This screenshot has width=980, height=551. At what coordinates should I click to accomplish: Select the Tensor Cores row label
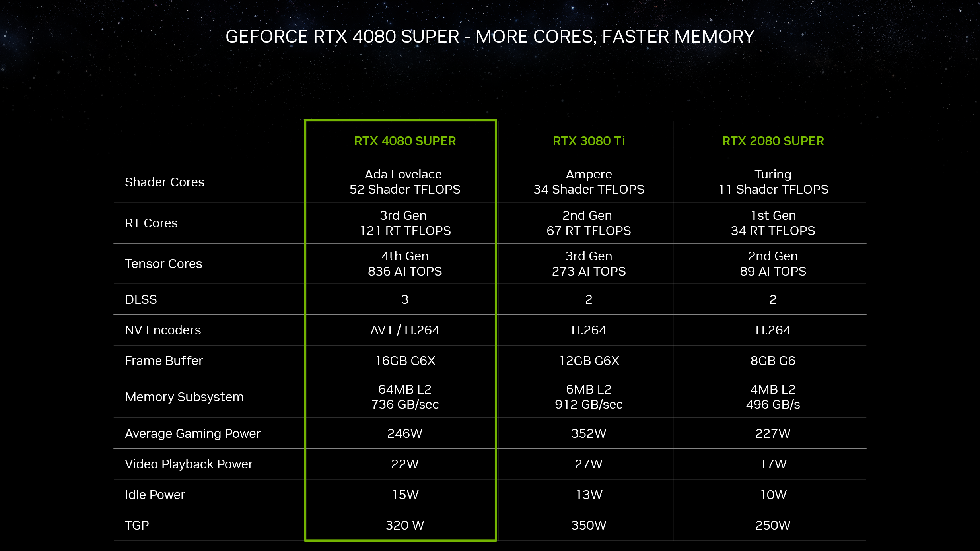[x=163, y=263]
